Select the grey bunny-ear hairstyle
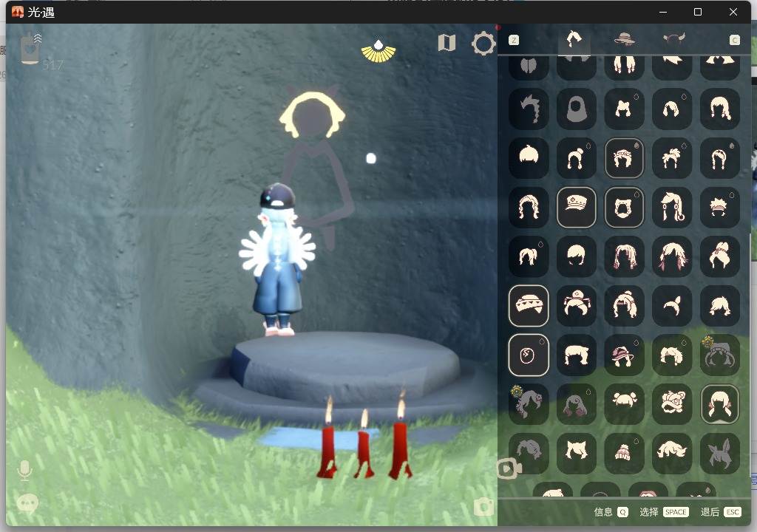757x532 pixels. click(x=720, y=454)
